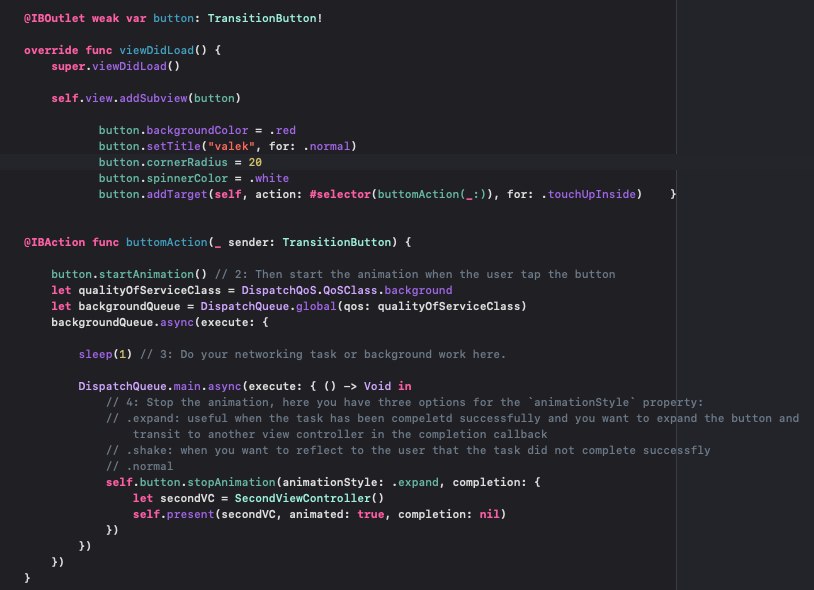Click the "startAnimation" method call
The width and height of the screenshot is (814, 590).
coord(146,275)
